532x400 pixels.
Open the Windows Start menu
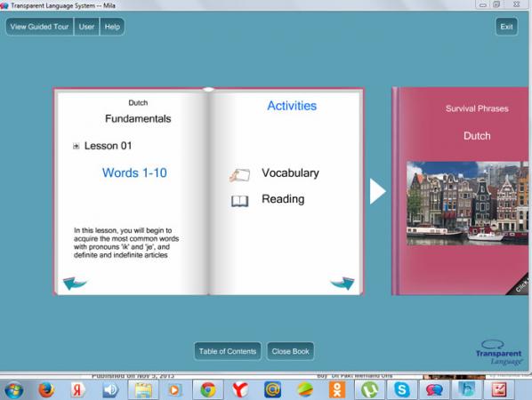[x=14, y=390]
